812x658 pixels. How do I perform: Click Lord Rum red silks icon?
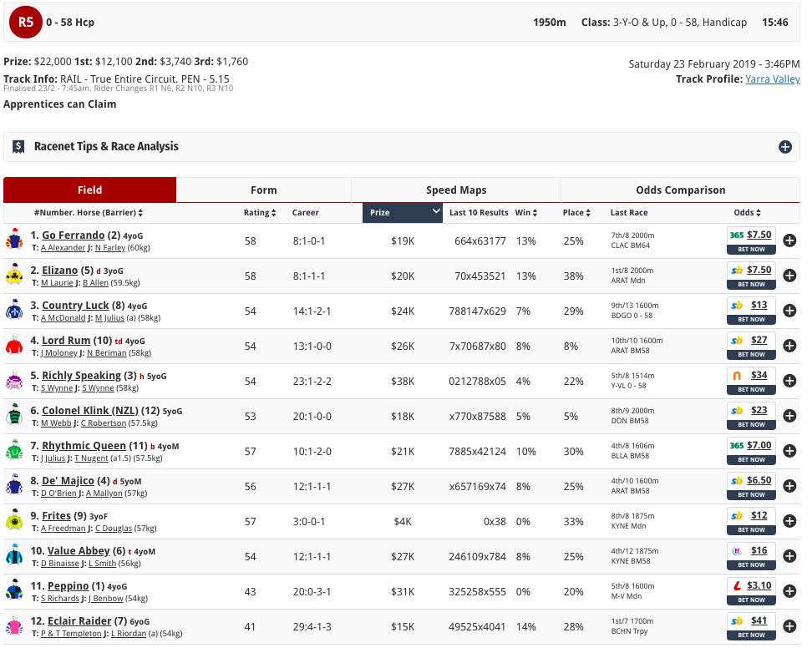pos(14,346)
